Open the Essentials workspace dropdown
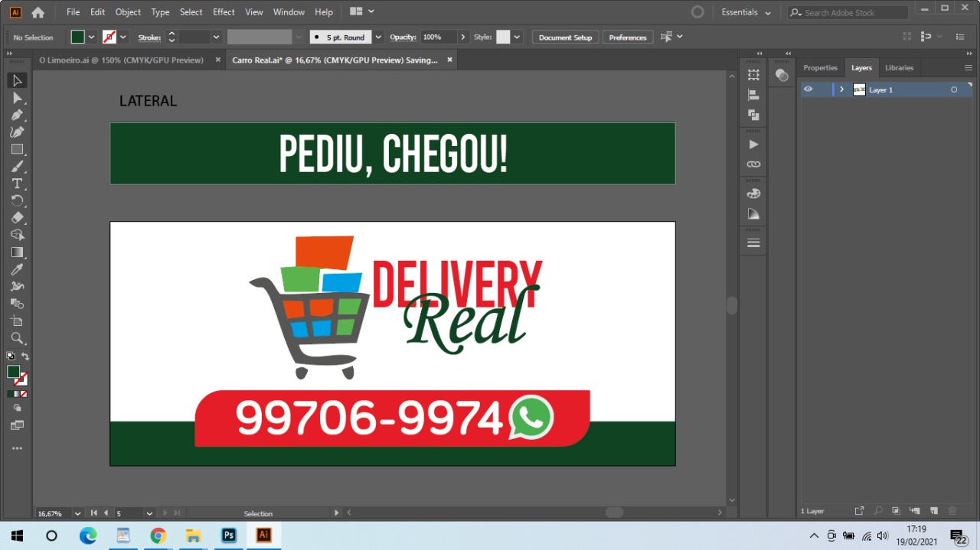 (746, 12)
